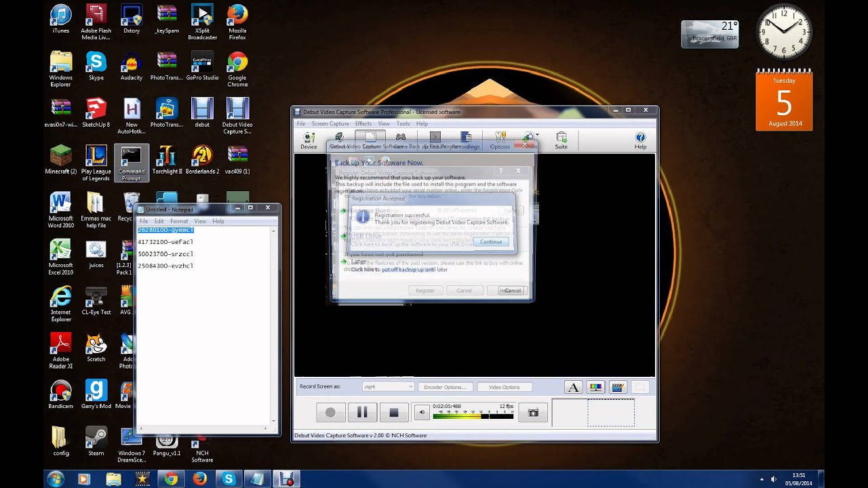Open the video effects clapboard icon

618,388
